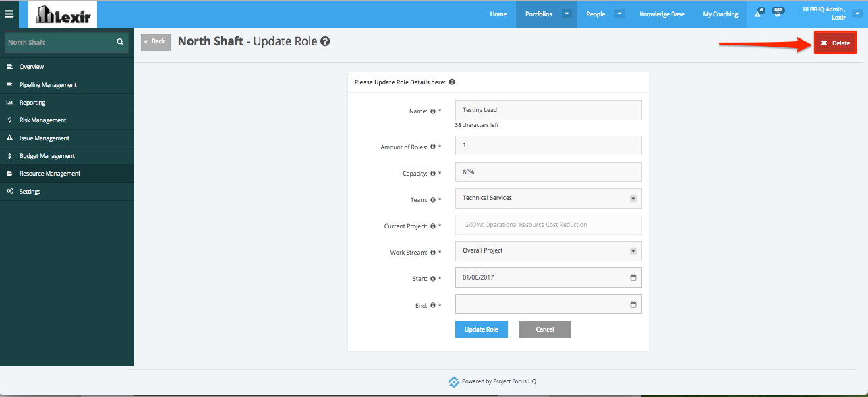
Task: Click the Hi PFHQ Admin user label
Action: 824,14
